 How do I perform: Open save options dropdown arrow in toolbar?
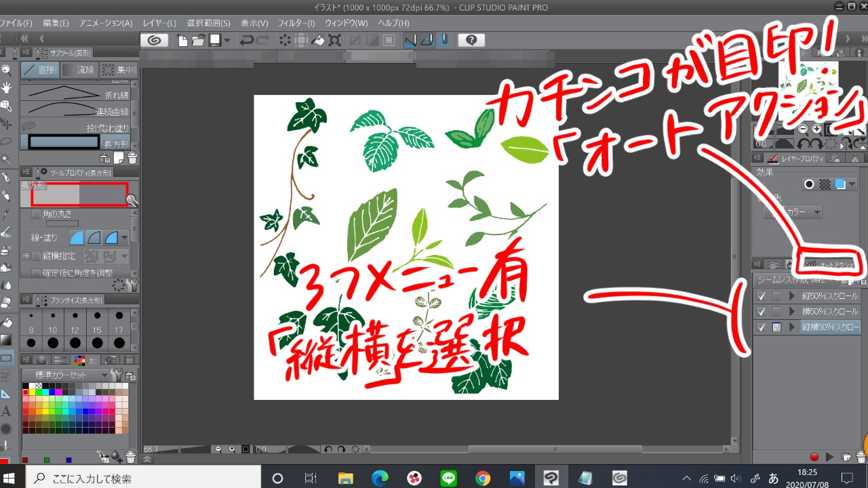[x=227, y=41]
